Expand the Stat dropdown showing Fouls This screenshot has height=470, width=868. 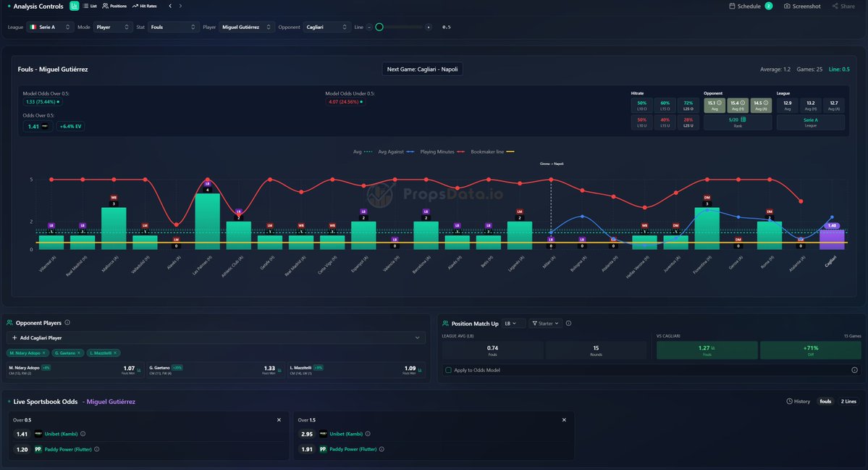(x=173, y=25)
